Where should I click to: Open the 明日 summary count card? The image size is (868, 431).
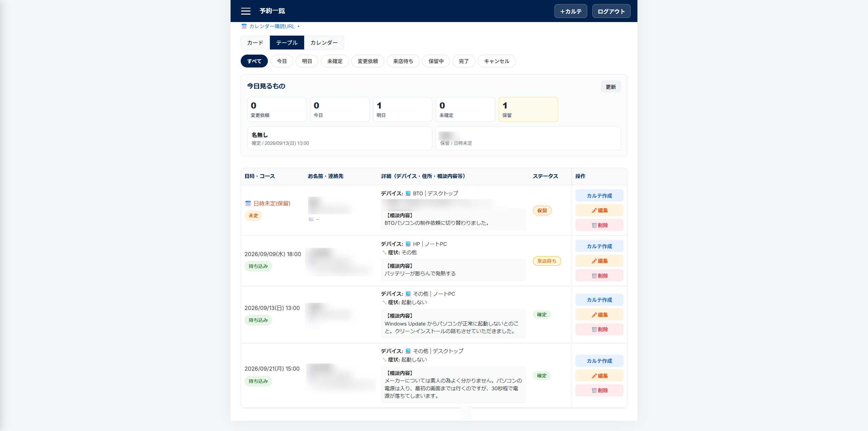pos(402,110)
